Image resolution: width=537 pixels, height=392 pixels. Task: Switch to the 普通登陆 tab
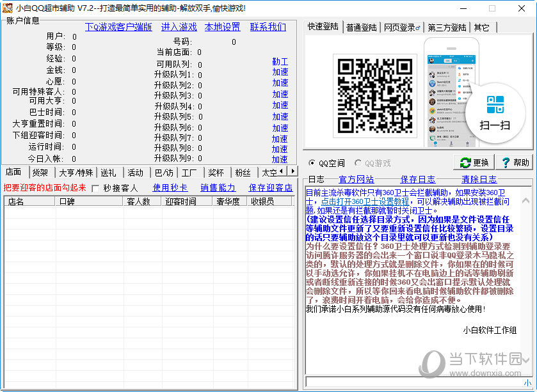(362, 27)
